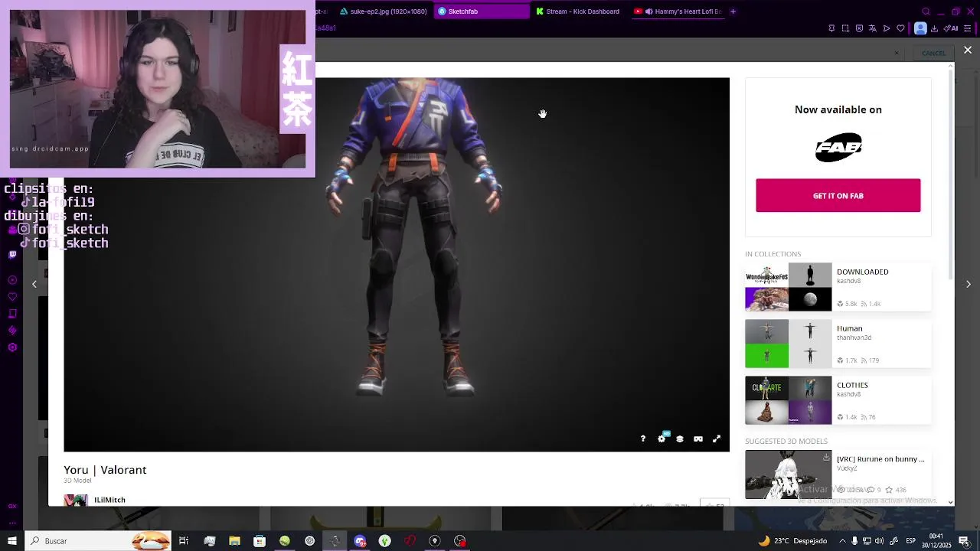The image size is (980, 551).
Task: Open the Rurune on bunny suggested model
Action: pos(880,459)
